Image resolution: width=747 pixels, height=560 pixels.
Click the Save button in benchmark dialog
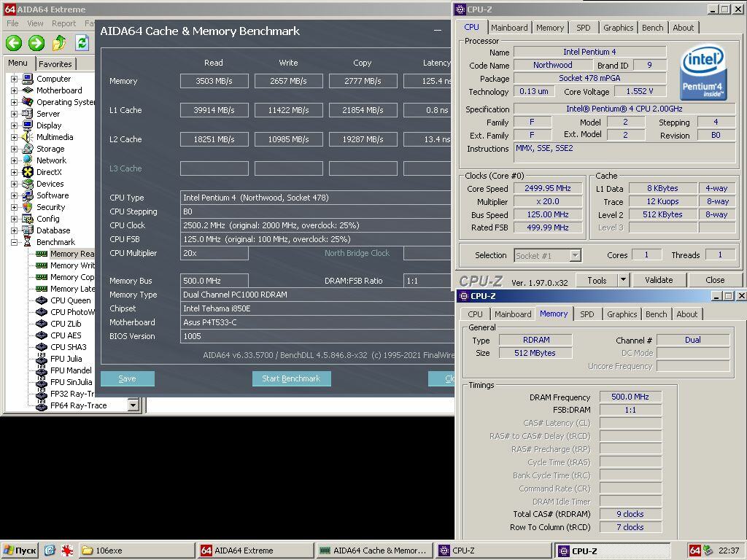(127, 378)
